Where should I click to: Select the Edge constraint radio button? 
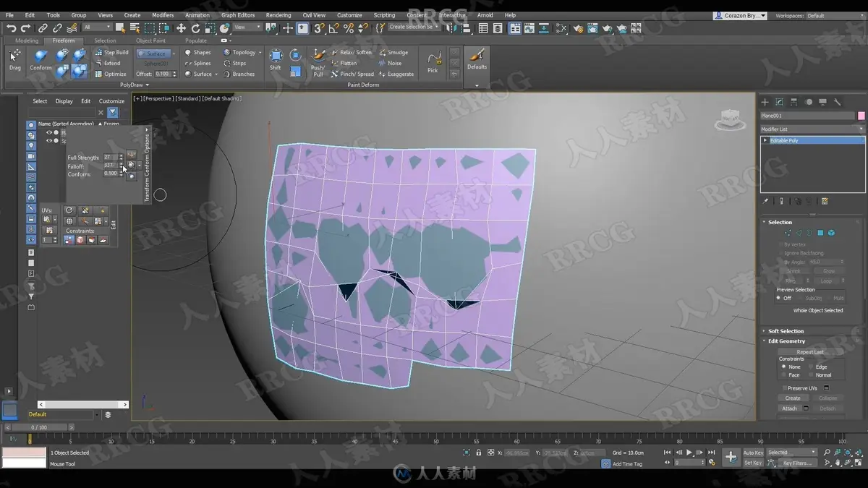[x=810, y=367]
